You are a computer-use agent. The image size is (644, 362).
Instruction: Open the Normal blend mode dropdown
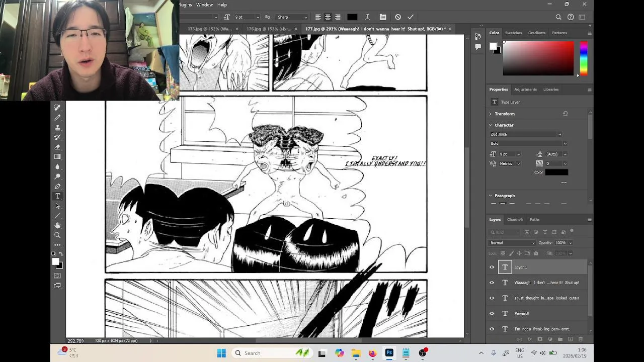tap(512, 243)
